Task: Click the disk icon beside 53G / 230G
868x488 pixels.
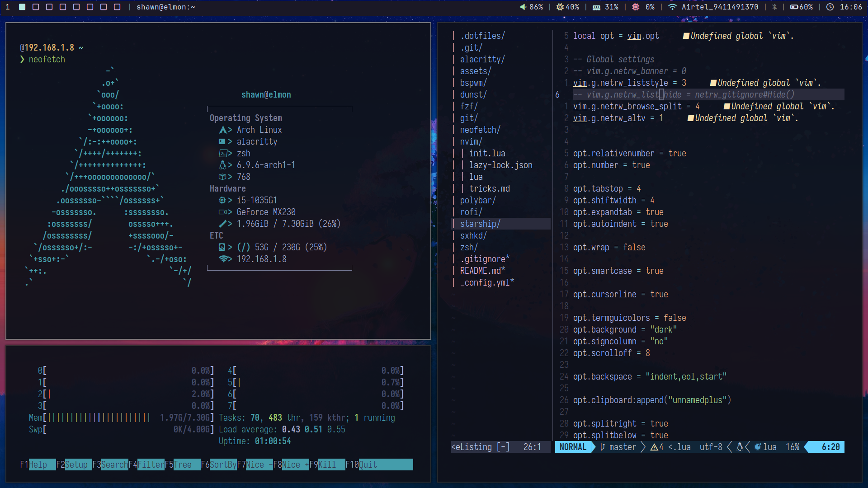Action: pyautogui.click(x=222, y=247)
